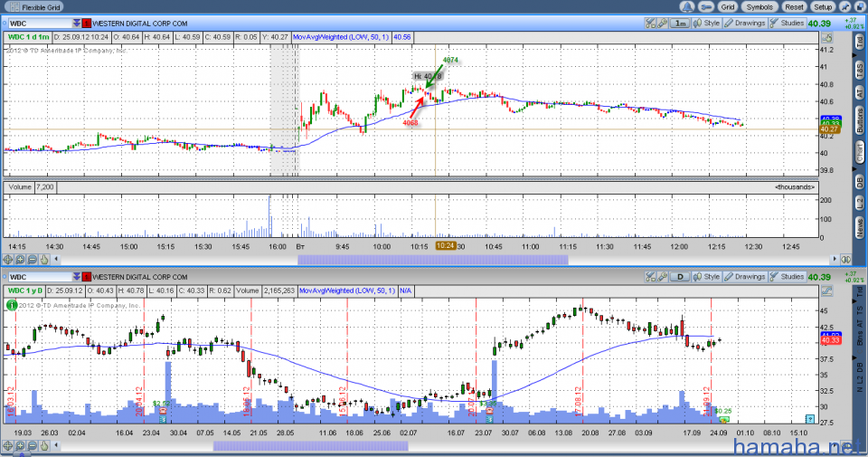Screen dimensions: 868x457
Task: Click the pin icon in the top bar
Action: [x=844, y=7]
